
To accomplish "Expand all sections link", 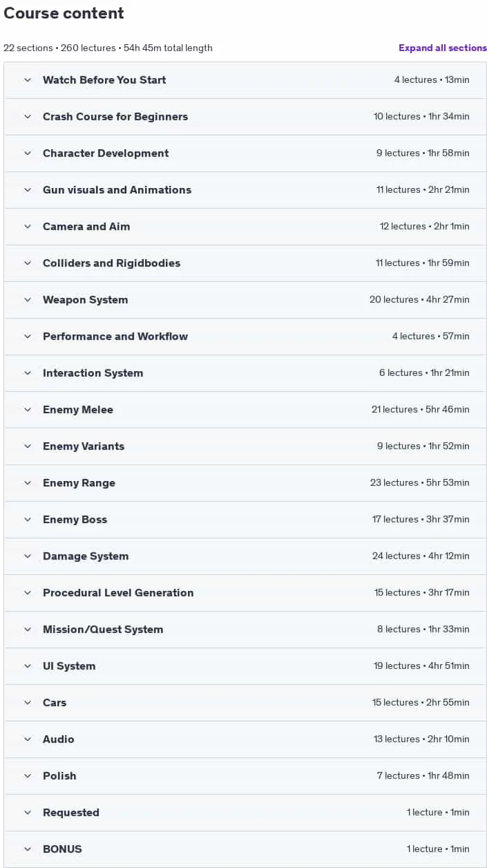I will pos(443,48).
